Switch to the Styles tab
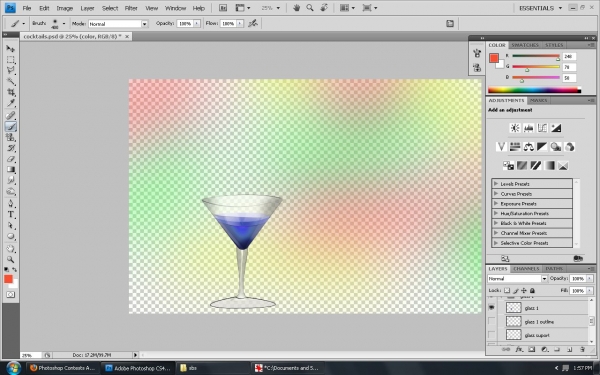The image size is (600, 375). tap(554, 45)
